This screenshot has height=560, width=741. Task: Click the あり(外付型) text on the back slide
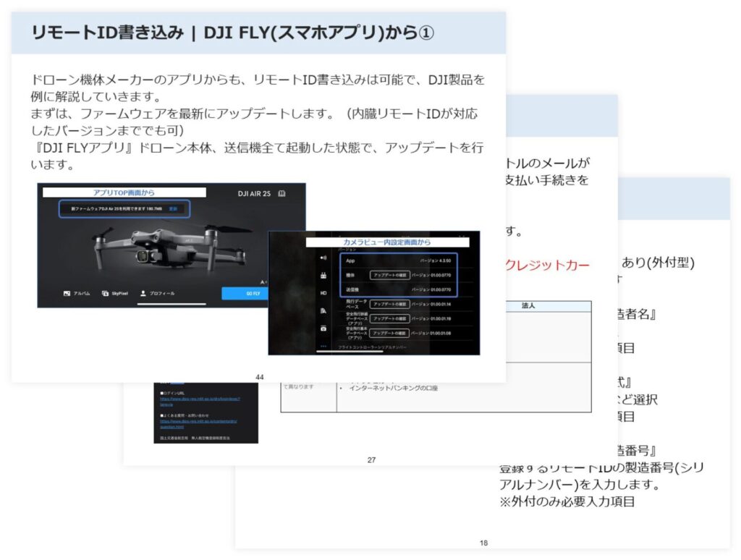(658, 263)
